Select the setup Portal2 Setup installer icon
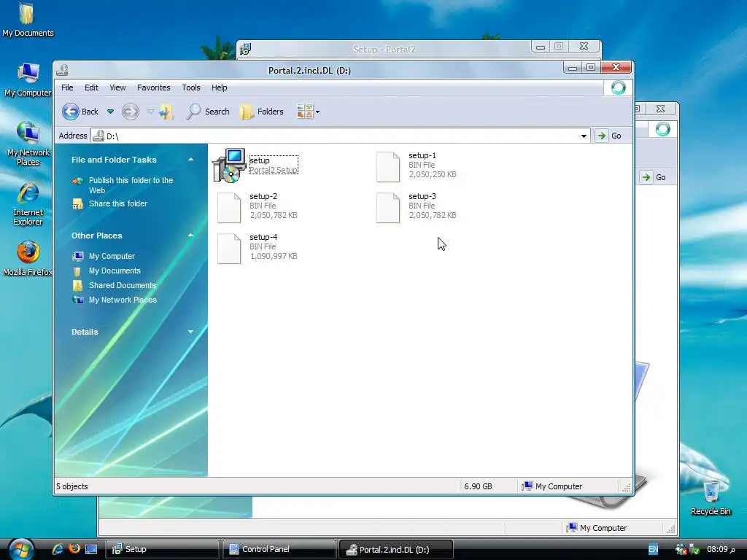Image resolution: width=747 pixels, height=560 pixels. pyautogui.click(x=230, y=166)
